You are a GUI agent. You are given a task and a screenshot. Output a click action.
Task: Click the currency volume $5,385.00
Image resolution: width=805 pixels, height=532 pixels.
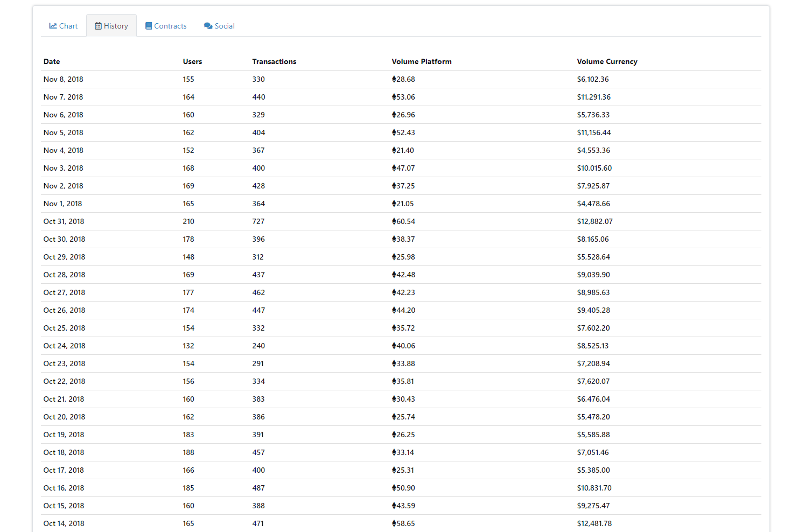pos(593,470)
